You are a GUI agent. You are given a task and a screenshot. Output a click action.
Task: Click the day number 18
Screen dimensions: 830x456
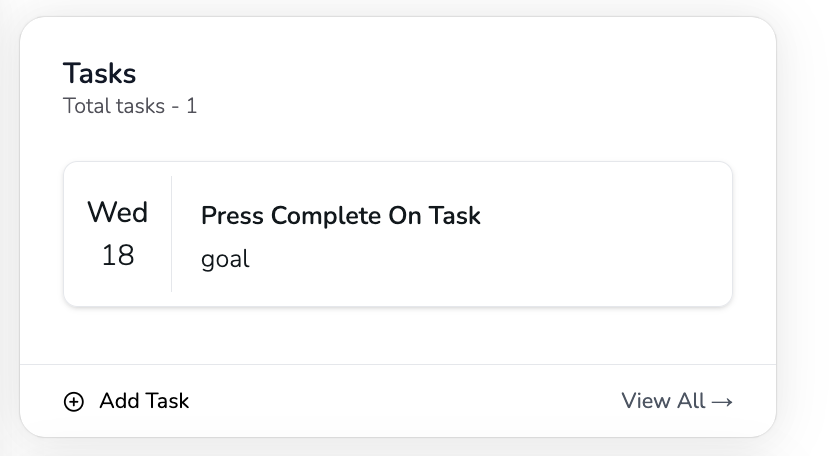coord(118,256)
